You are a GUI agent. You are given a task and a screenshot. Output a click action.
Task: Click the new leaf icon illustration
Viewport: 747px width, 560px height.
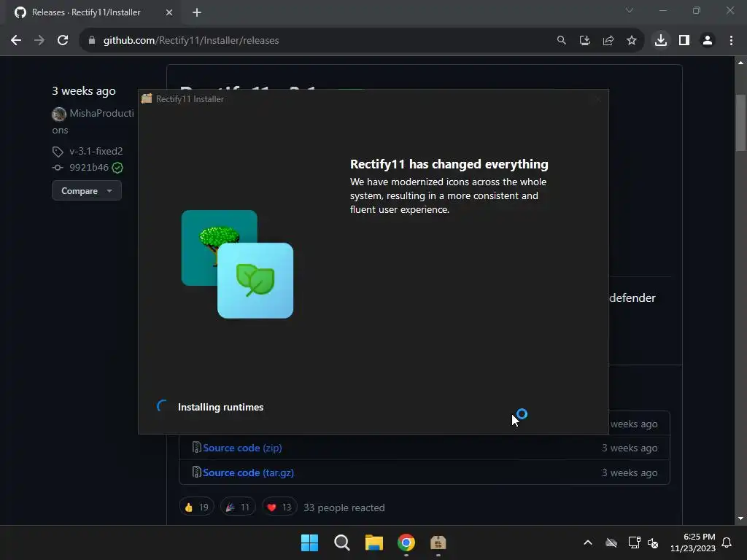255,281
